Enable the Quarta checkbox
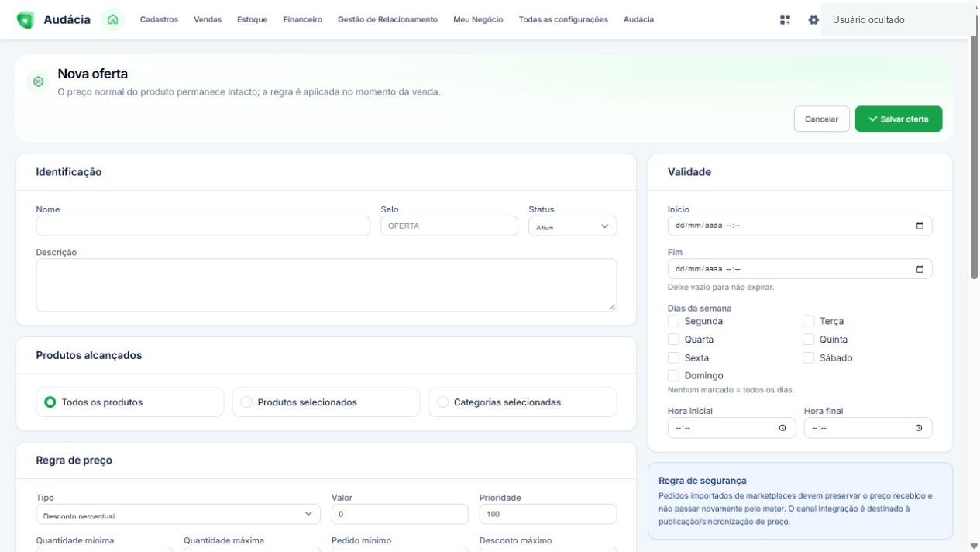The width and height of the screenshot is (980, 552). coord(673,340)
